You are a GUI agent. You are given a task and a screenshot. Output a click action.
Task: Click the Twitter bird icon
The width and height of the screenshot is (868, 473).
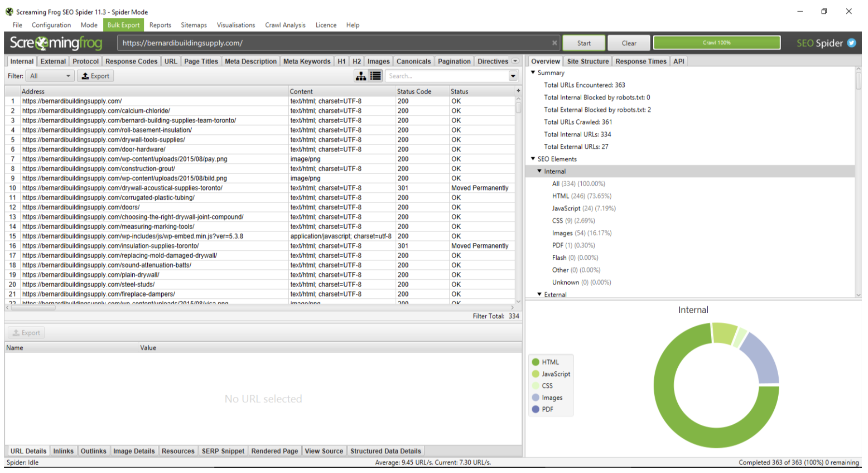(x=852, y=43)
